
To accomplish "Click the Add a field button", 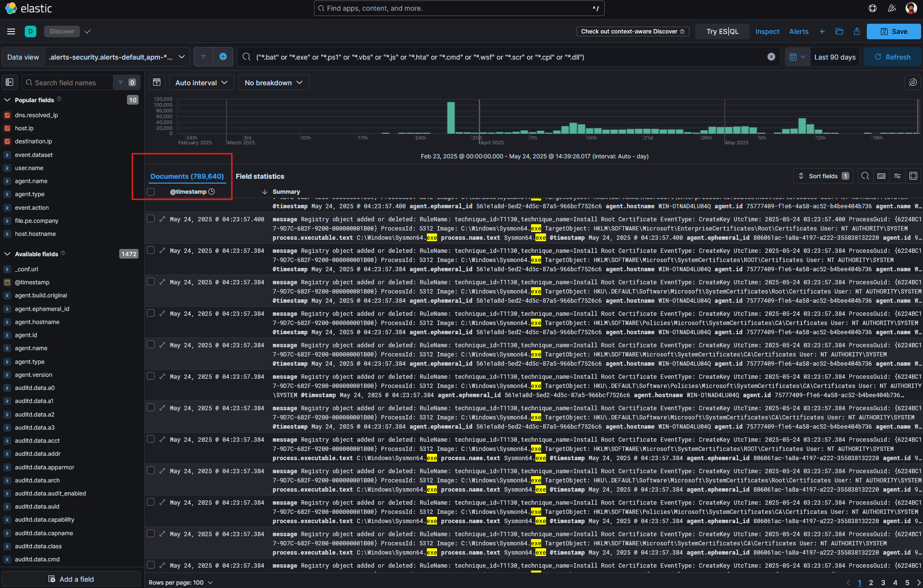I will [x=71, y=579].
